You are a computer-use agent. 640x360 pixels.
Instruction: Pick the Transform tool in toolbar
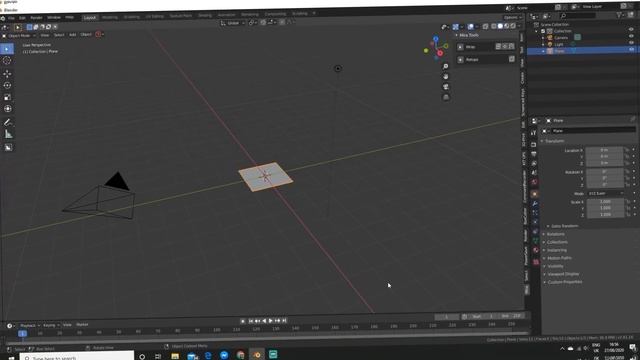(x=7, y=109)
